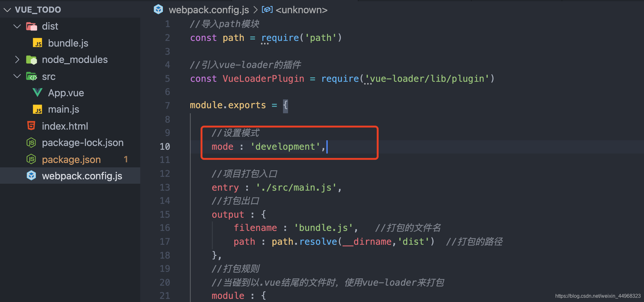Click the webpack icon in the breadcrumb

click(x=158, y=9)
